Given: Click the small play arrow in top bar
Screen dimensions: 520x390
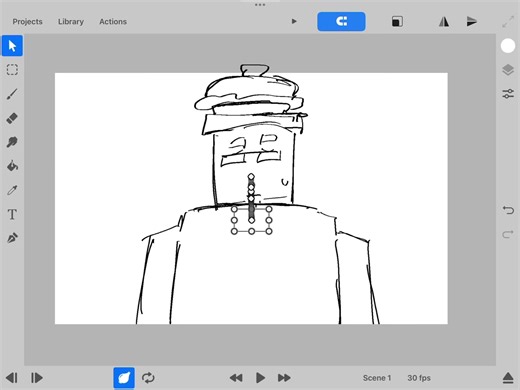Looking at the screenshot, I should (x=294, y=21).
